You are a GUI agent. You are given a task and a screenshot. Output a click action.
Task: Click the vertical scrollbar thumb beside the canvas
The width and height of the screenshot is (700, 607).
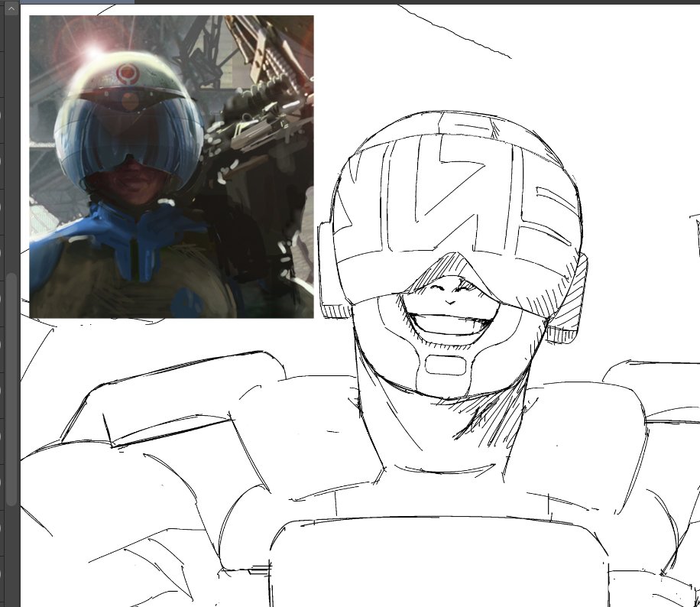[x=11, y=389]
